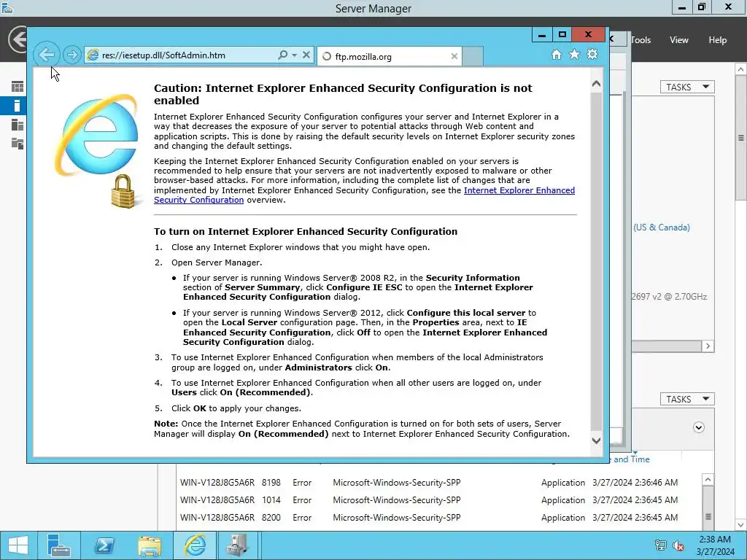Open All Servers in Server Manager sidebar
The image size is (747, 560).
(18, 125)
